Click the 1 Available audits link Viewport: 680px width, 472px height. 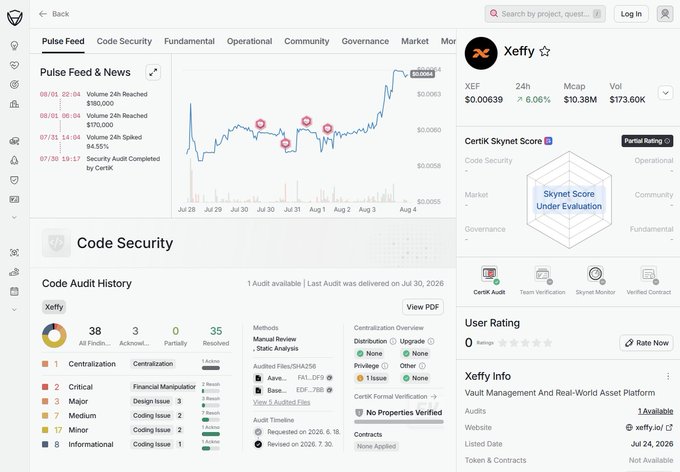(655, 411)
